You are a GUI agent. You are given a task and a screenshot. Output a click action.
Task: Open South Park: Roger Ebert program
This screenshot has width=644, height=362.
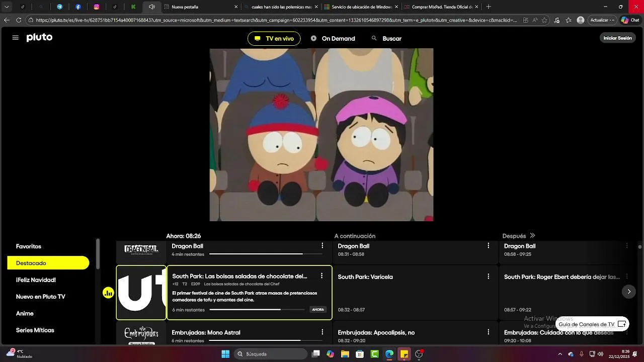(x=567, y=293)
